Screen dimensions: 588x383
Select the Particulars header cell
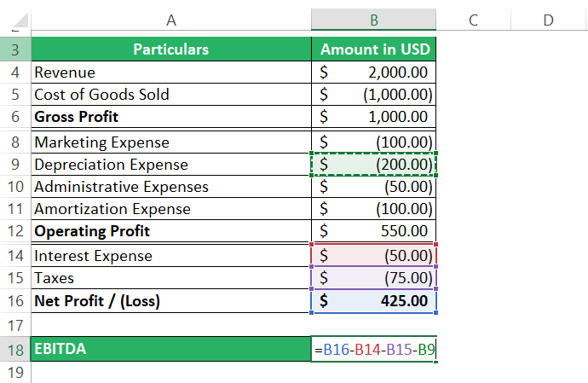coord(170,49)
